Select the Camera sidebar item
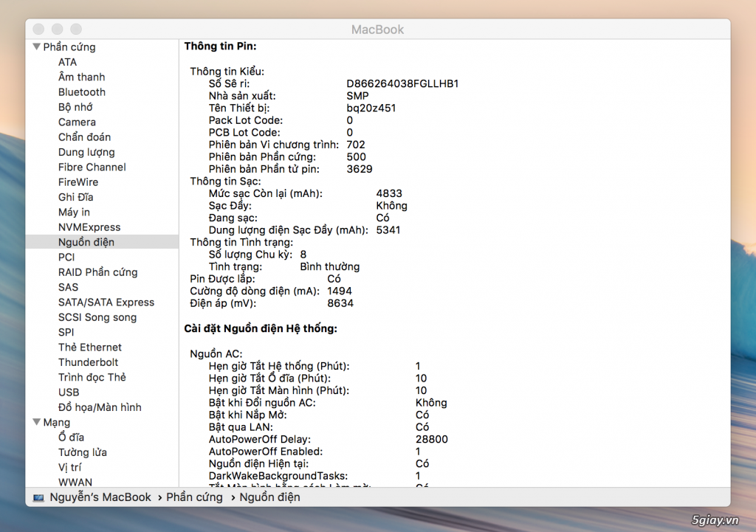 (x=77, y=122)
